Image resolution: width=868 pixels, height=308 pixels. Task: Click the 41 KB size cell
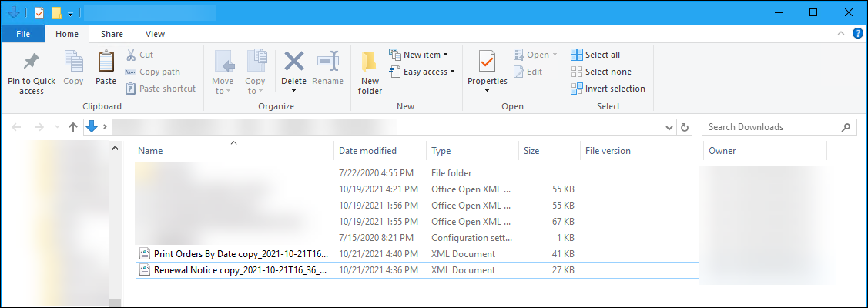[564, 254]
